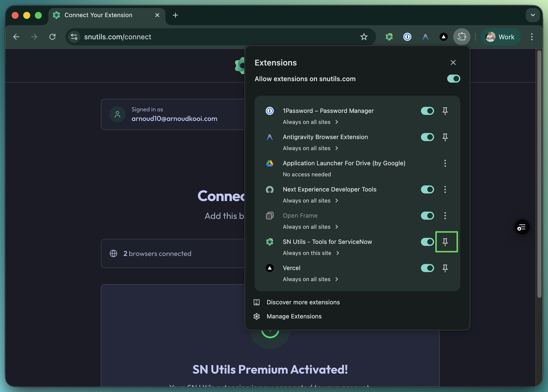Expand 1Password's Always on all sites setting

coord(311,122)
